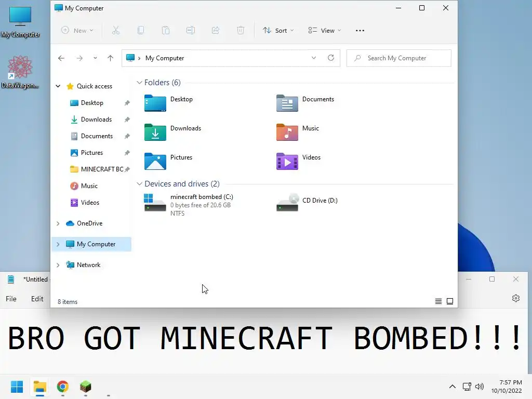This screenshot has height=399, width=532.
Task: Open the See more three-dots menu
Action: tap(360, 31)
